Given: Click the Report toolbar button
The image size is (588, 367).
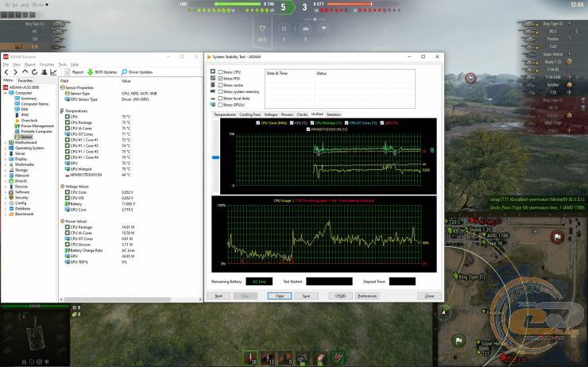Looking at the screenshot, I should point(74,72).
